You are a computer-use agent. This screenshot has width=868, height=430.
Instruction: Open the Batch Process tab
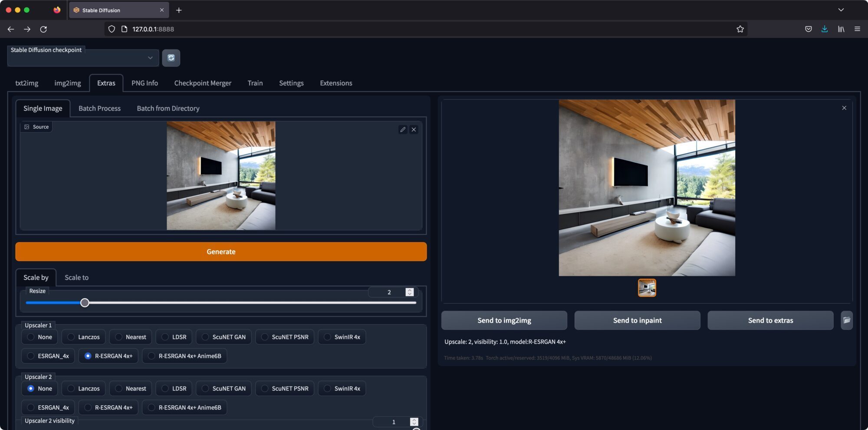(99, 108)
